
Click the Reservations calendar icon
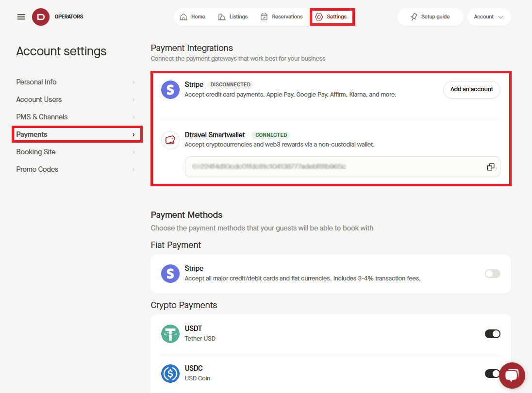coord(264,17)
